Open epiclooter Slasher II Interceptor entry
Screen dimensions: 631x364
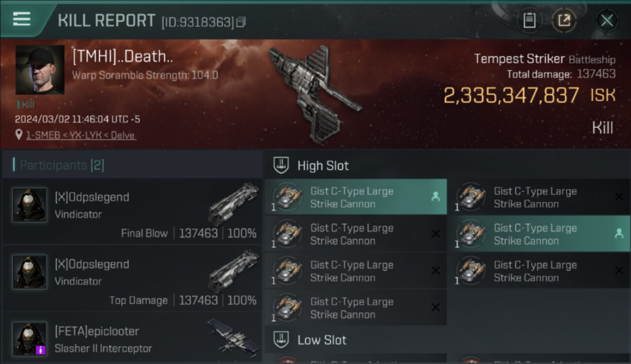(132, 338)
